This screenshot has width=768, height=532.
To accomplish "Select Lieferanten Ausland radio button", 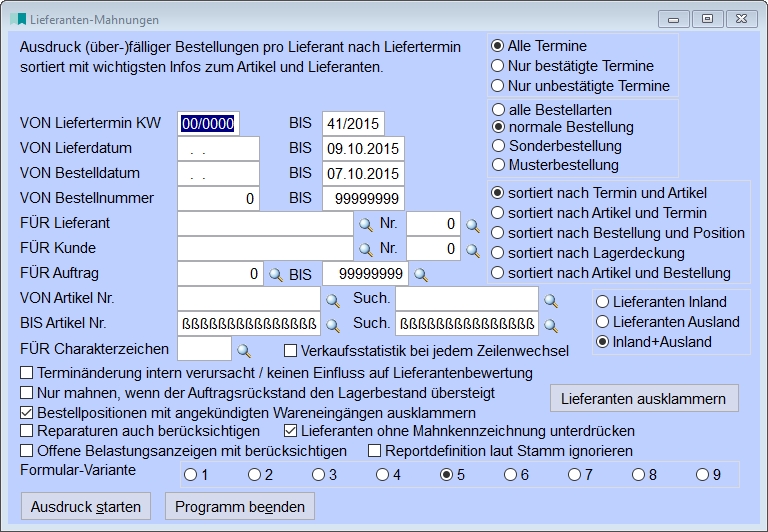I will point(603,322).
